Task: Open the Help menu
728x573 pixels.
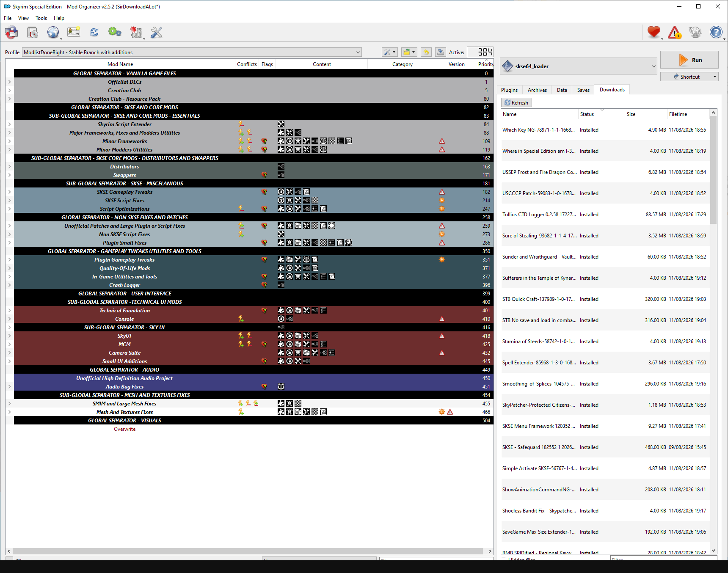Action: click(59, 18)
